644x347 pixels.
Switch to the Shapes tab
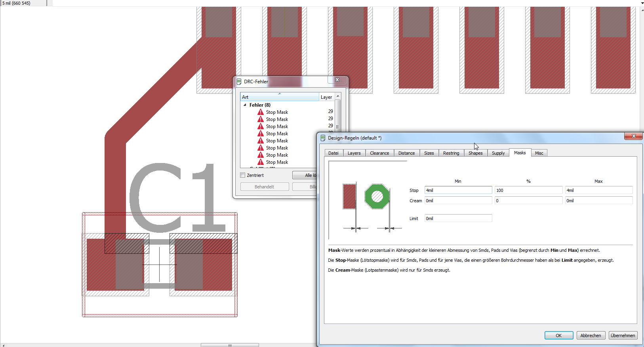475,153
